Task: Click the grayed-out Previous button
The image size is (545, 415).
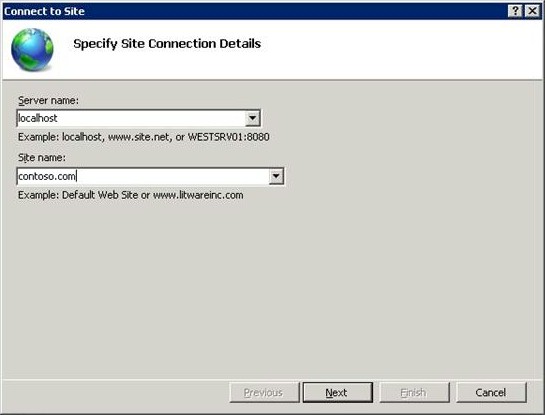Action: 264,392
